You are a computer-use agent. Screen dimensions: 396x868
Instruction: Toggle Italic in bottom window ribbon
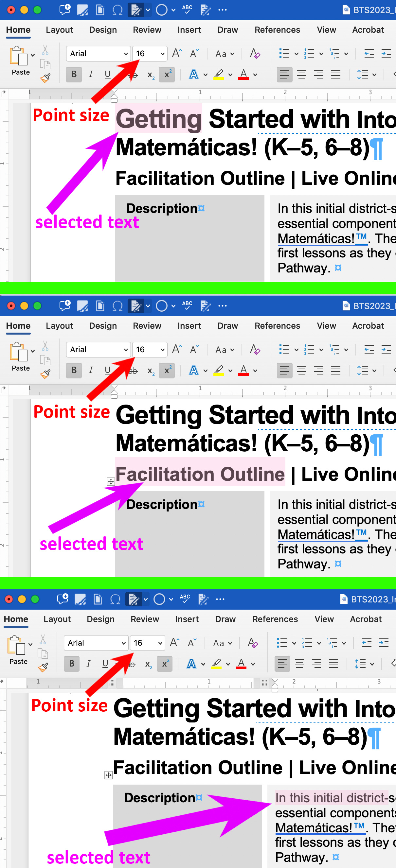[x=88, y=664]
